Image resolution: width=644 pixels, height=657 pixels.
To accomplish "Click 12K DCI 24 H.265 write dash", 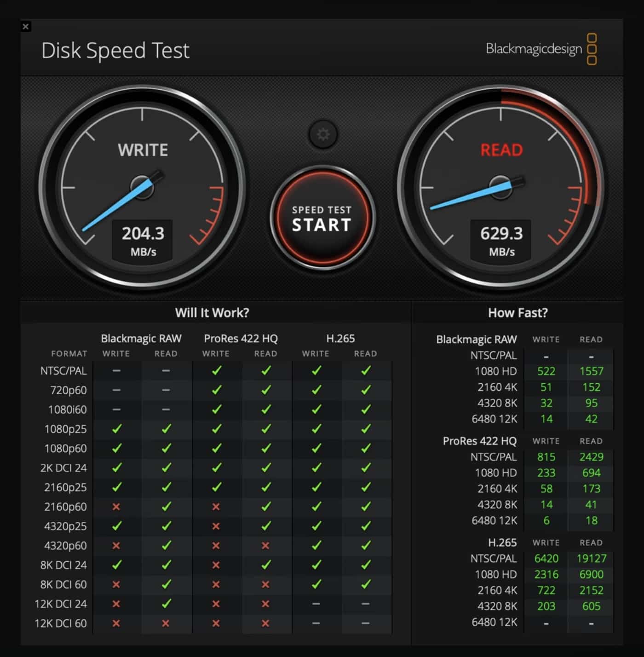I will [316, 604].
